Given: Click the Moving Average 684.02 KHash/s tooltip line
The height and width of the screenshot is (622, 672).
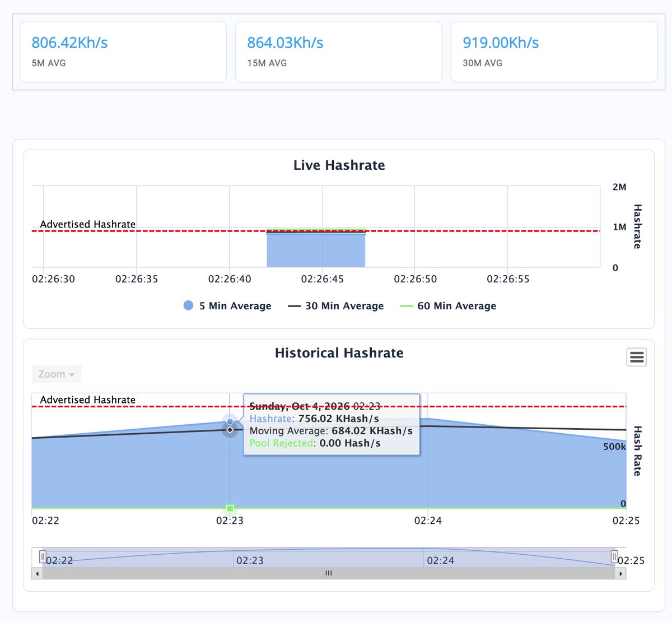Looking at the screenshot, I should coord(331,431).
